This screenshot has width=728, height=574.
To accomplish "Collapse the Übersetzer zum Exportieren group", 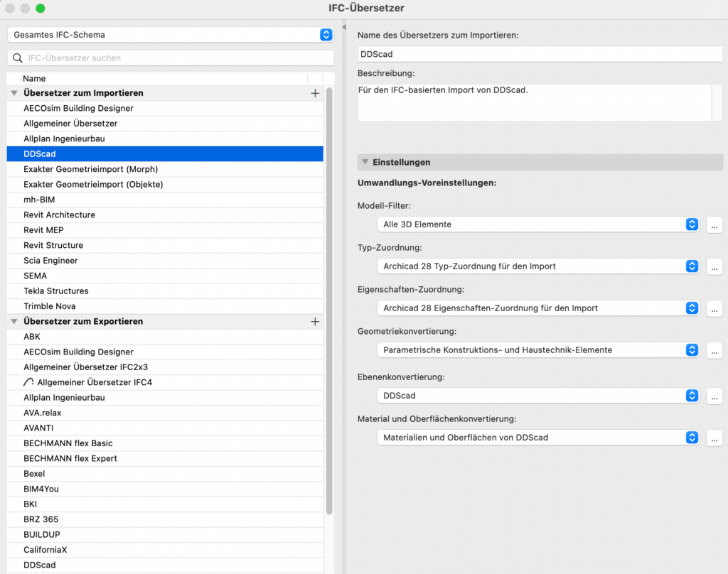I will [14, 322].
